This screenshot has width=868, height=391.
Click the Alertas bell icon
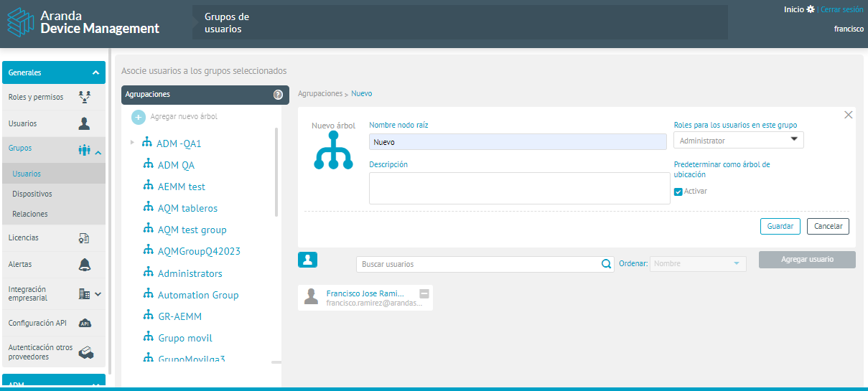coord(84,265)
